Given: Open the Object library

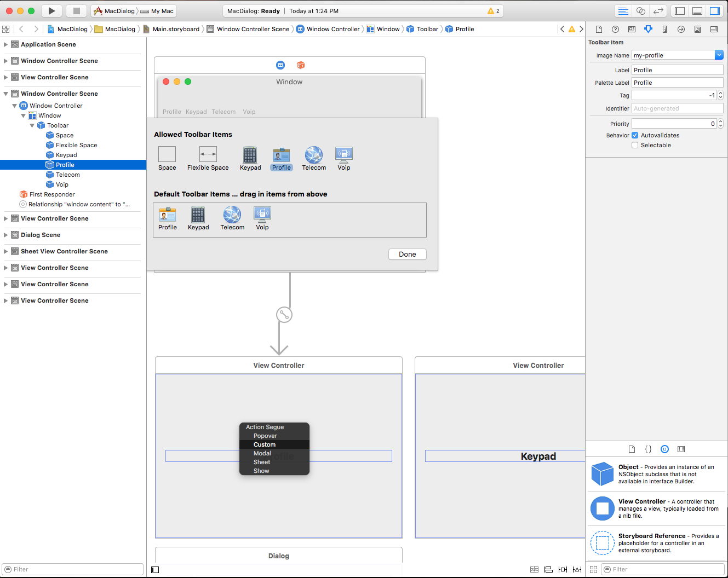Looking at the screenshot, I should click(664, 449).
